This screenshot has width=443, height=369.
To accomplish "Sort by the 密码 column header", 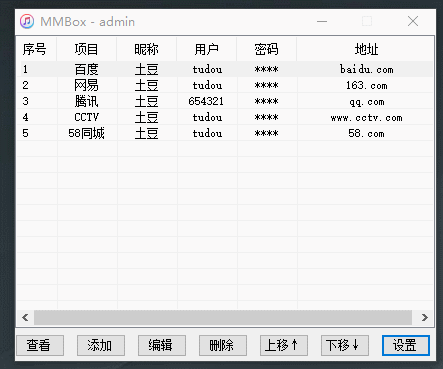I will point(267,49).
